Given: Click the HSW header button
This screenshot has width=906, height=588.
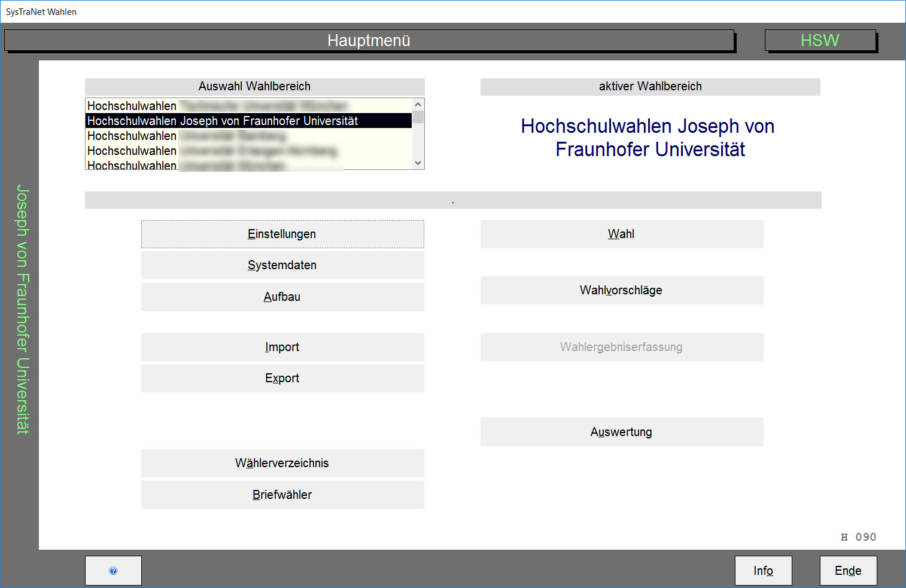Looking at the screenshot, I should click(x=820, y=41).
